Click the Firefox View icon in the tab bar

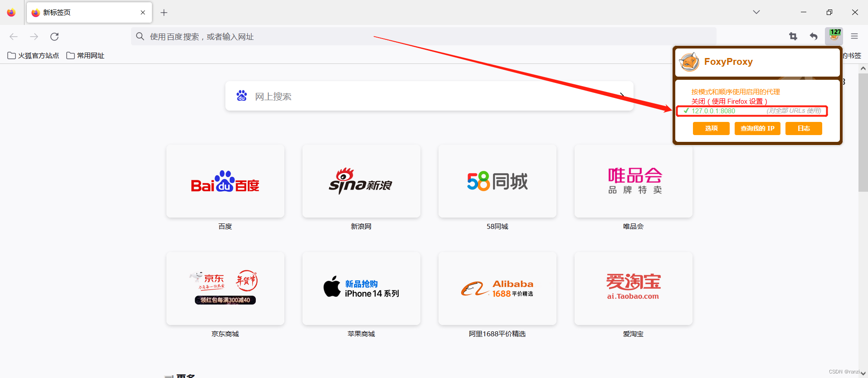(x=11, y=13)
